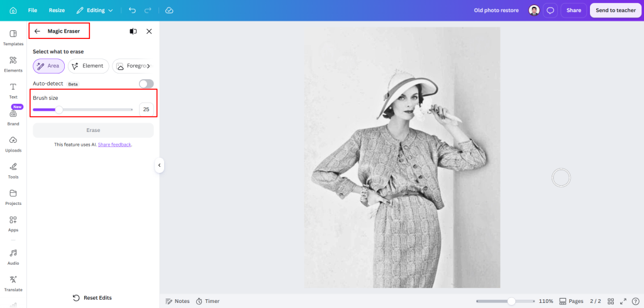Open the Text sidebar panel

pos(13,91)
